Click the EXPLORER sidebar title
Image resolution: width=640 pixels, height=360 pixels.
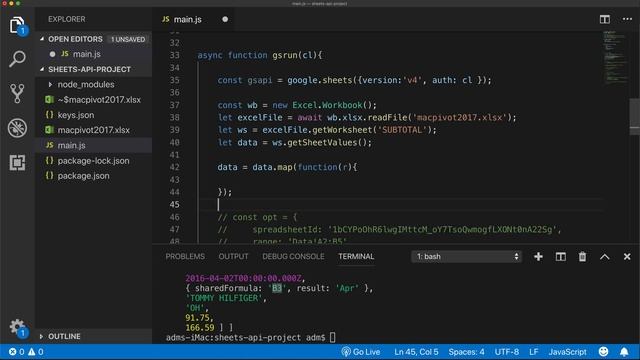(x=67, y=19)
